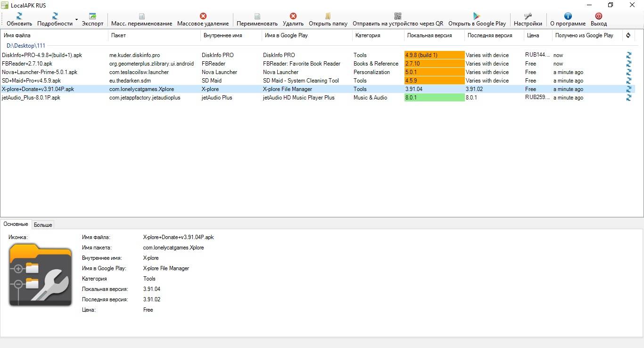Screen dimensions: 644x348
Task: Click FBReader: Favorite Book Reader name
Action: point(302,64)
